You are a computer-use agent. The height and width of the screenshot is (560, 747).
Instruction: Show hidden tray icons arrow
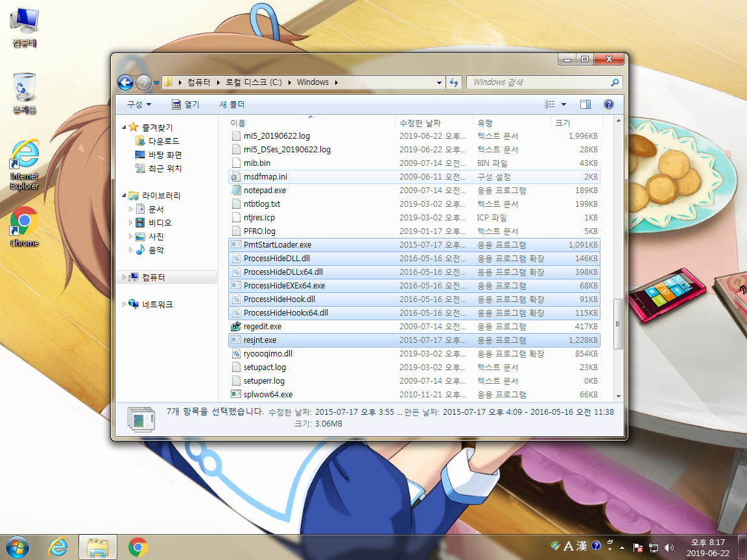[622, 548]
